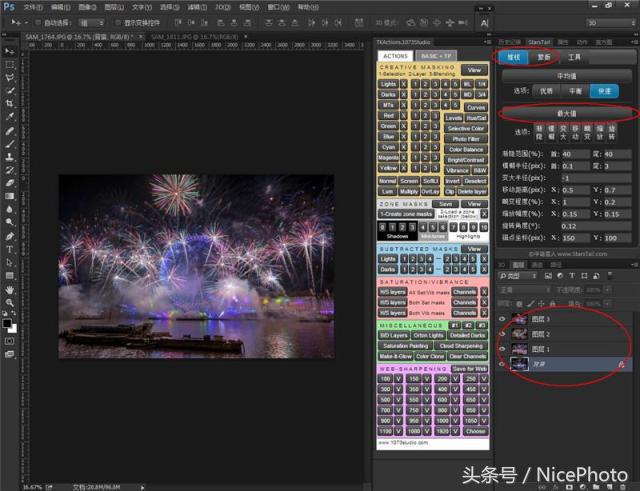Screen dimensions: 640x491
Task: Select the Rectangular Marquee tool
Action: [9, 65]
